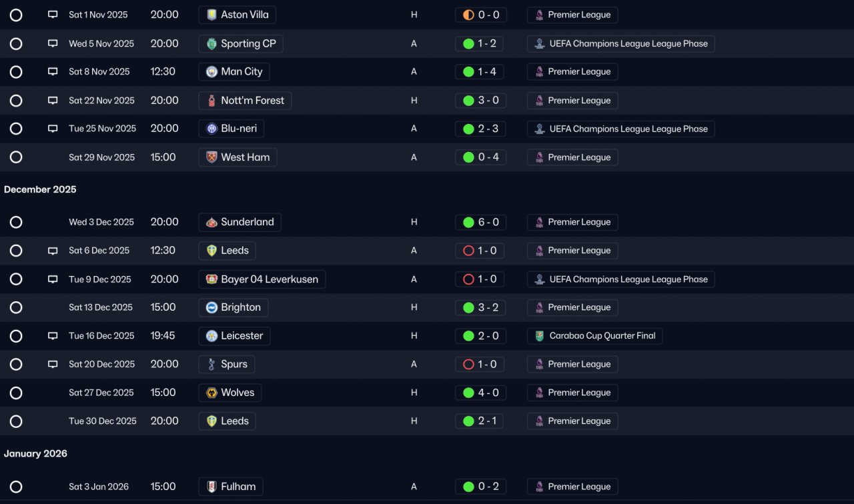The image size is (854, 504).
Task: Click the Champions League icon on Blu-neri row
Action: click(539, 129)
